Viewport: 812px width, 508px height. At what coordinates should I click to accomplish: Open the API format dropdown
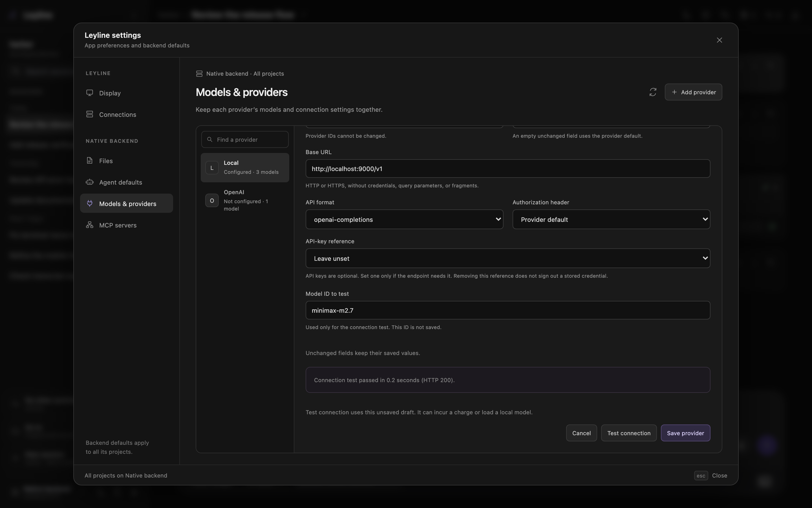pos(404,219)
